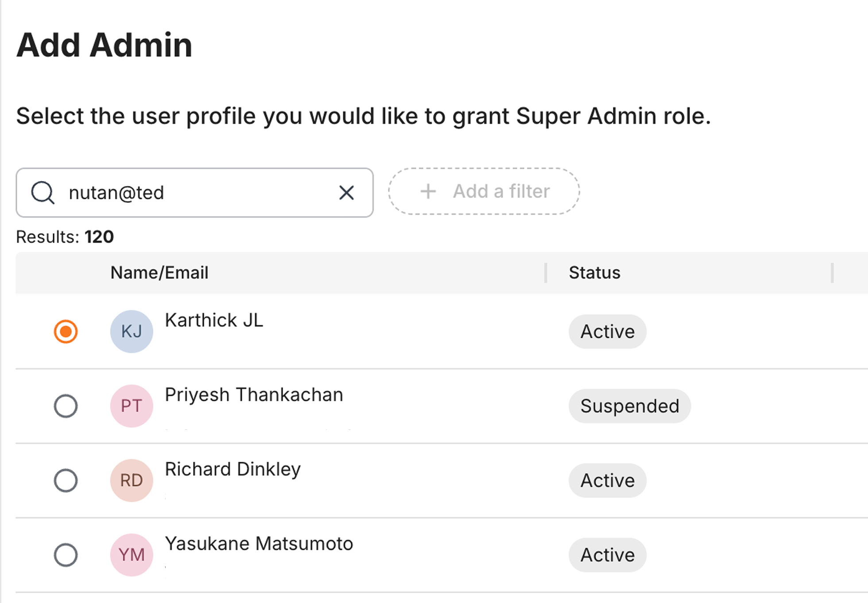
Task: Click the RD avatar
Action: [132, 480]
